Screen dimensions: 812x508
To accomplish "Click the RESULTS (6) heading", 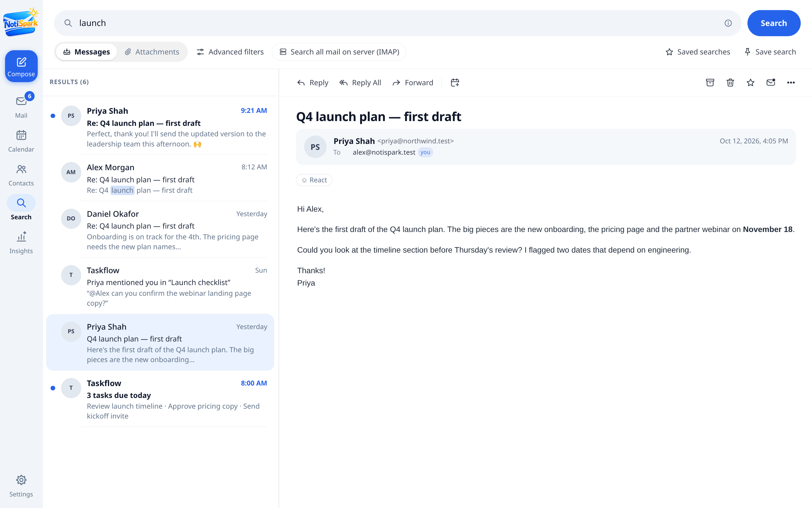I will point(69,82).
